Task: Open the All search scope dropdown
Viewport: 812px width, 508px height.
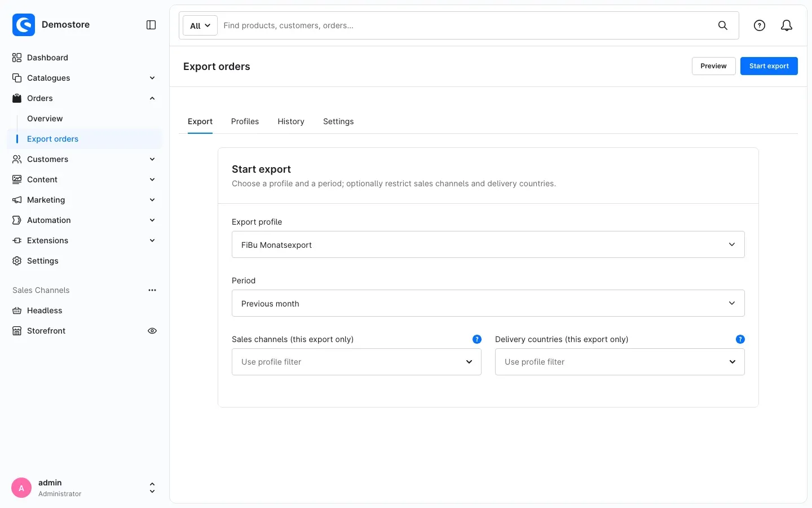Action: [x=200, y=25]
